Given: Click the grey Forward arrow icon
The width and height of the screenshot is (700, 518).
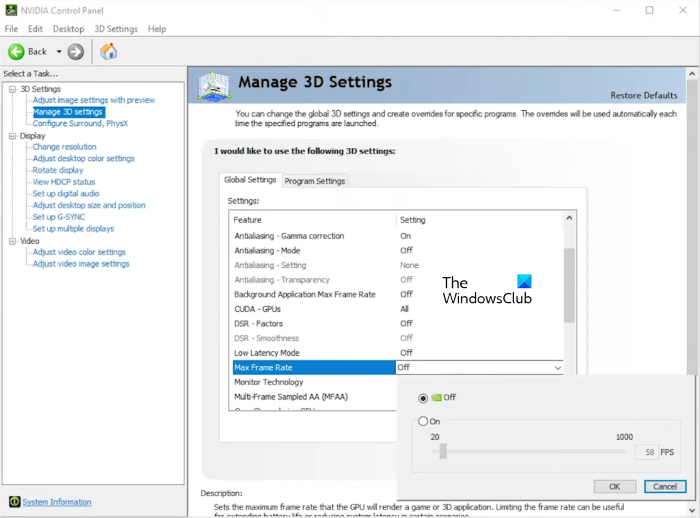Looking at the screenshot, I should [76, 51].
